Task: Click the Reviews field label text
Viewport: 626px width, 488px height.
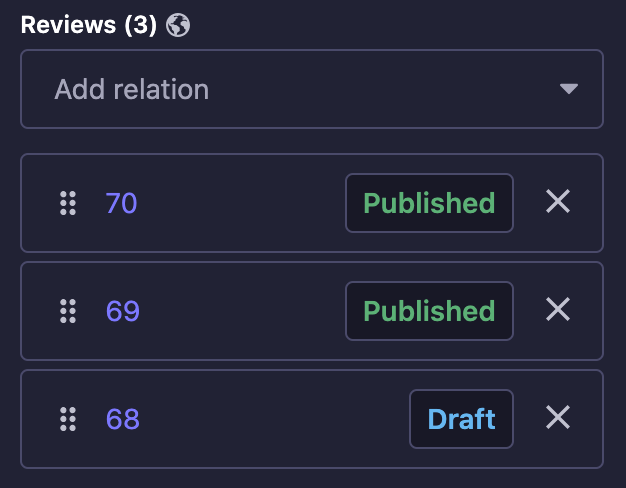Action: click(68, 25)
